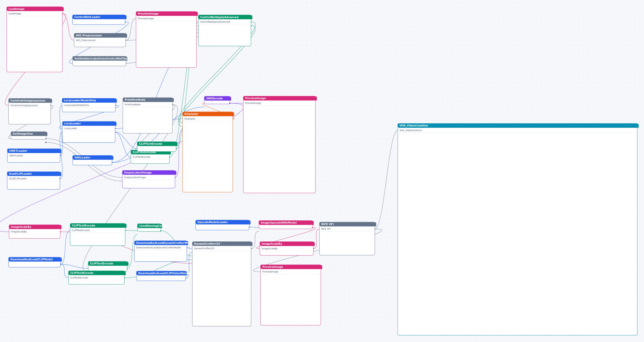Screen dimensions: 644x342
Task: Click the ControlNetLoader node title
Action: tap(99, 17)
